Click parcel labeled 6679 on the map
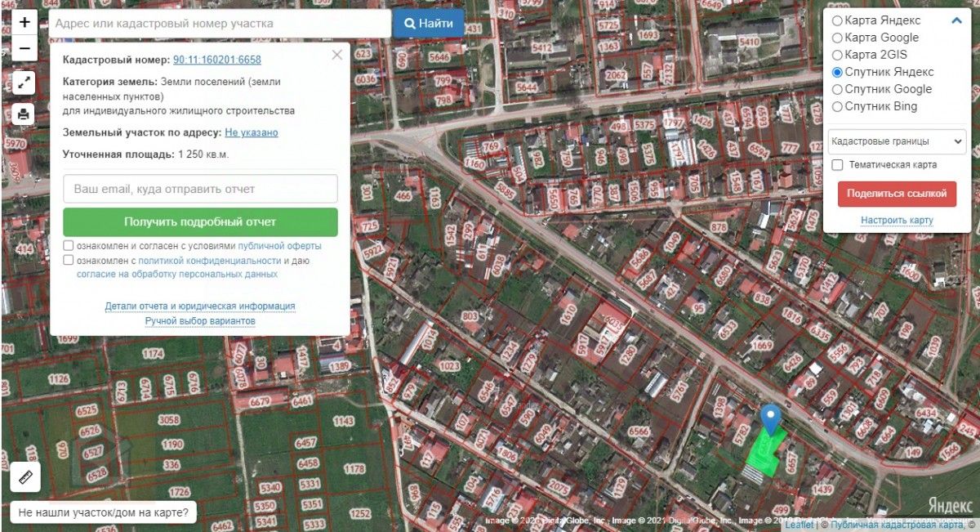The height and width of the screenshot is (532, 980). click(260, 402)
